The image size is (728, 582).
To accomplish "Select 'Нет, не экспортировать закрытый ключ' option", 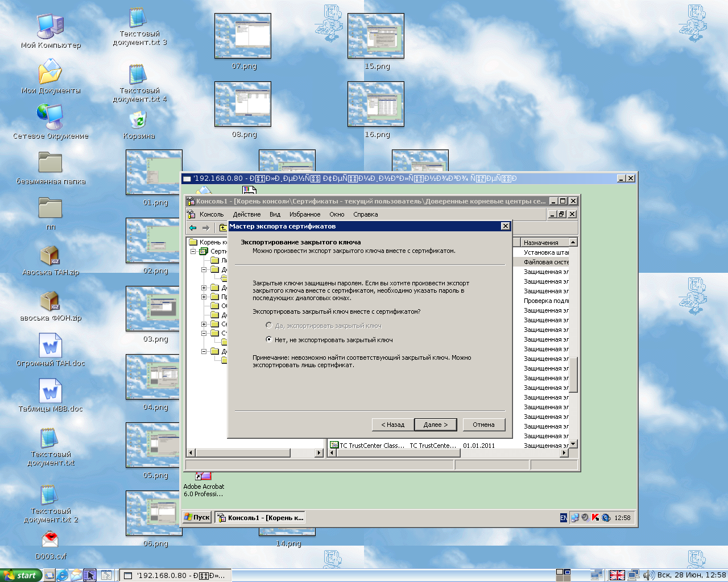I will click(x=269, y=340).
